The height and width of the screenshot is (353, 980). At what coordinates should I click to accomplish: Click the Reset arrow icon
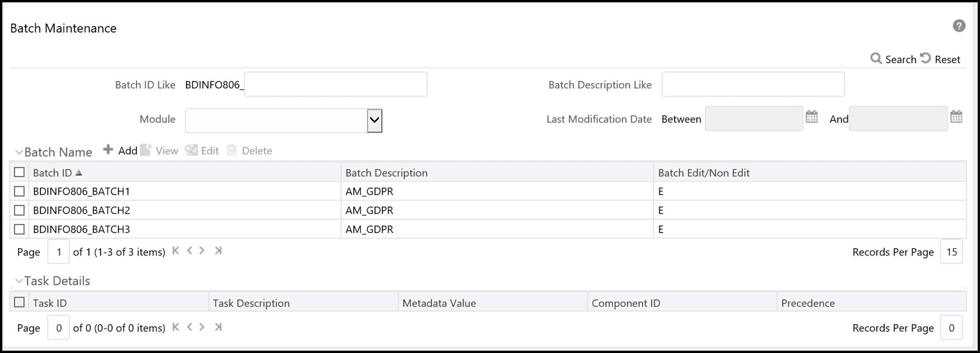pyautogui.click(x=925, y=58)
